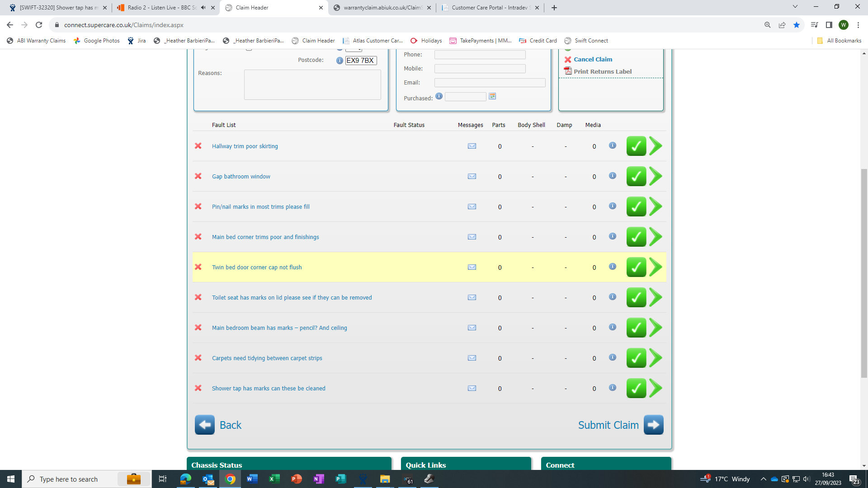
Task: Click info icon for Pin/nail marks fault
Action: [x=612, y=206]
